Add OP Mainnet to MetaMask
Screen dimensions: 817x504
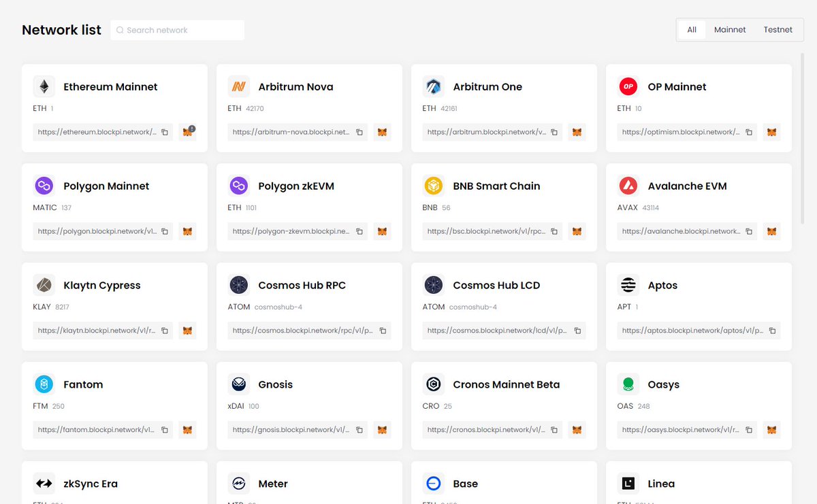(x=772, y=132)
